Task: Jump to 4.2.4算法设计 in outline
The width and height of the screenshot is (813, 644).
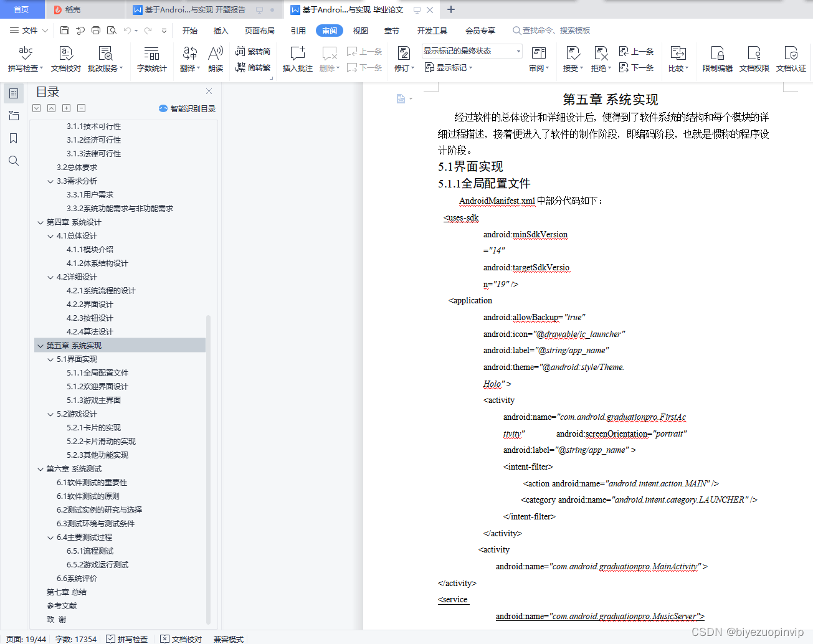Action: (90, 332)
